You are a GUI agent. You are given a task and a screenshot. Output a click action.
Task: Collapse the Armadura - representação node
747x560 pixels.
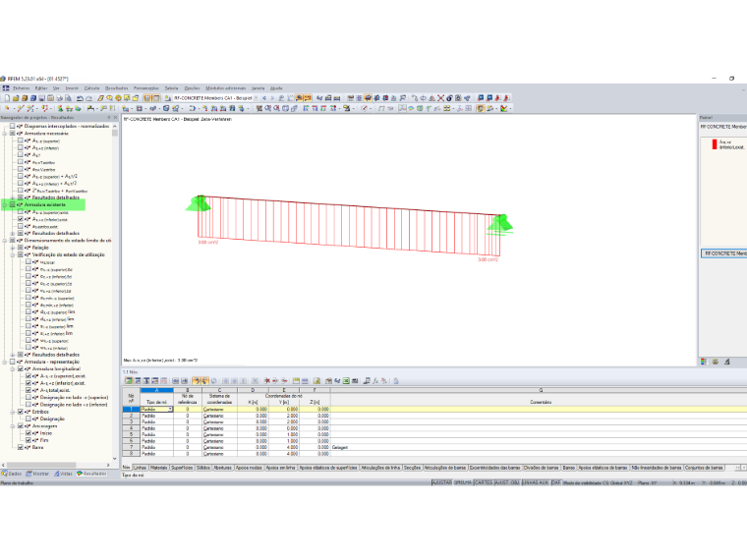(x=5, y=362)
